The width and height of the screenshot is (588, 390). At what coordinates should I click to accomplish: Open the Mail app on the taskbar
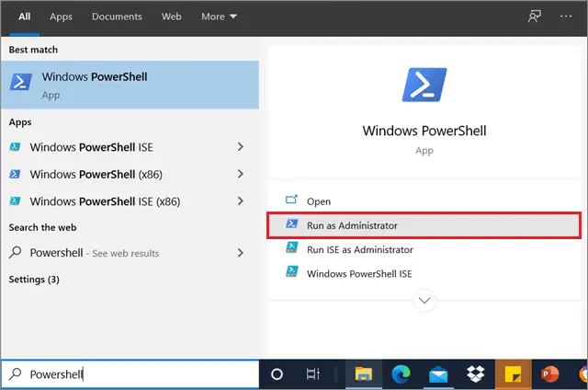(438, 373)
